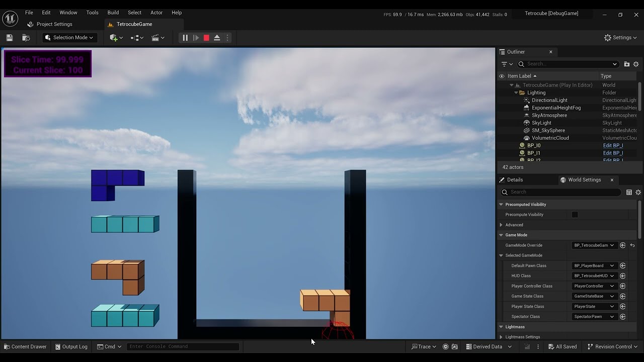Open the Blueprints toolbar menu
The width and height of the screenshot is (644, 362).
[x=137, y=38]
